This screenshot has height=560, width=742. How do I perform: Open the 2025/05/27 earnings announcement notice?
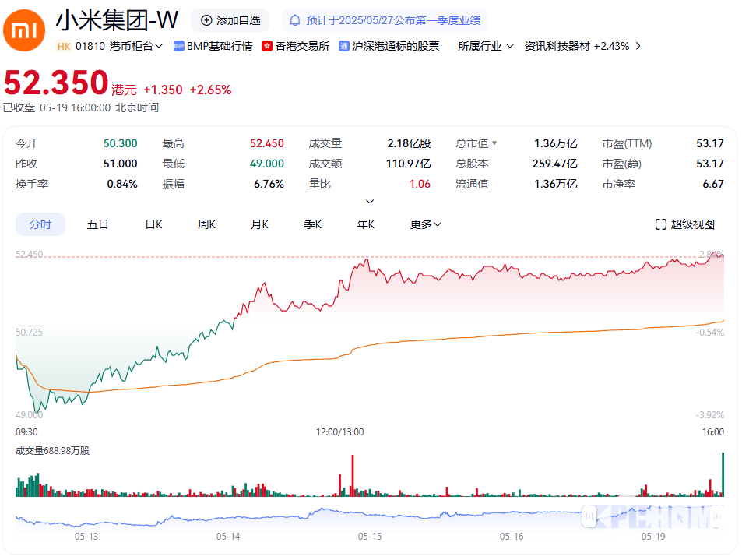pos(392,20)
